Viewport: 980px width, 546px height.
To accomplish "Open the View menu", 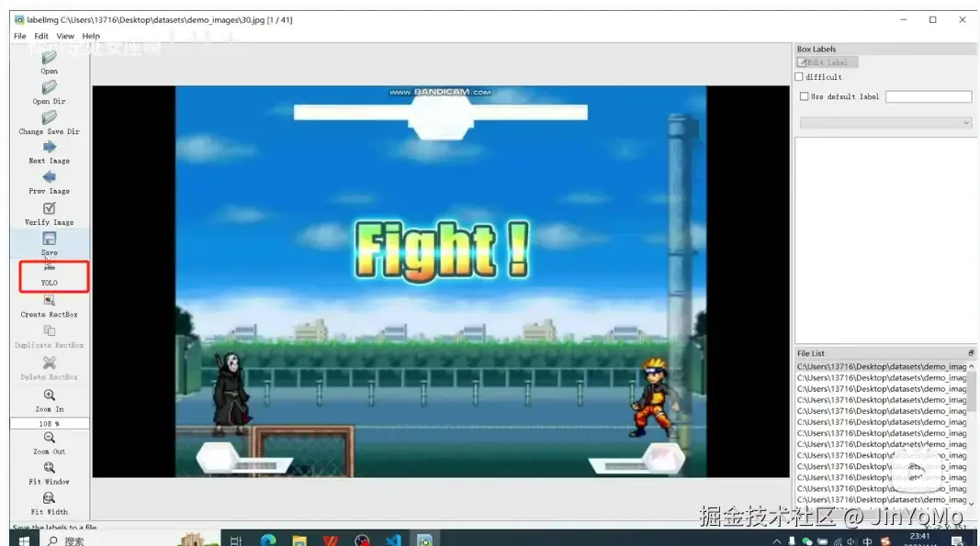I will click(x=65, y=36).
